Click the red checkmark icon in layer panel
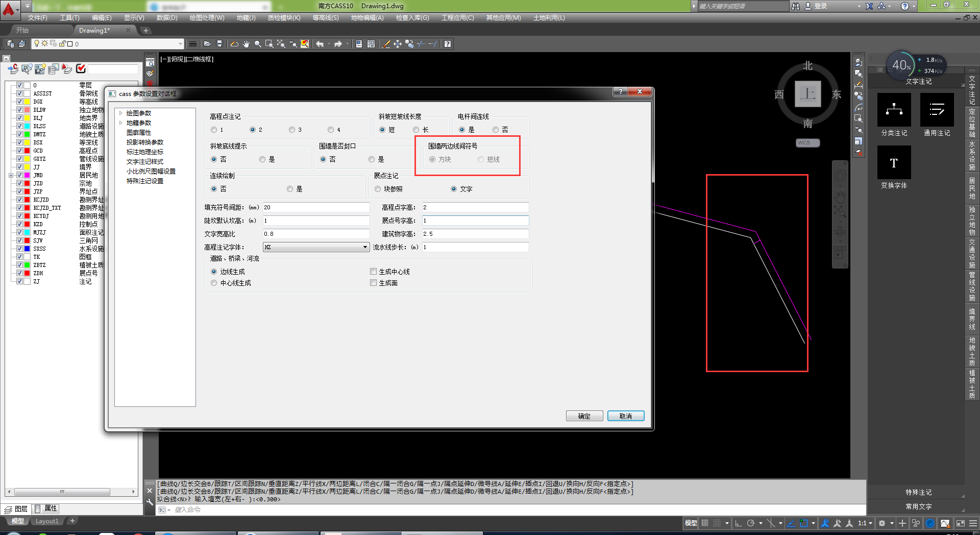The width and height of the screenshot is (980, 535). (81, 68)
